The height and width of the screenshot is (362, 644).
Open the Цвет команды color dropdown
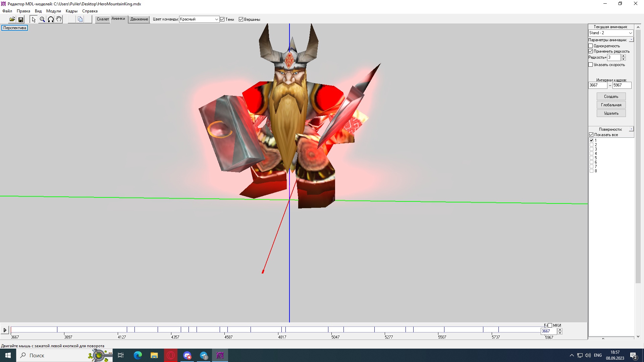[199, 19]
